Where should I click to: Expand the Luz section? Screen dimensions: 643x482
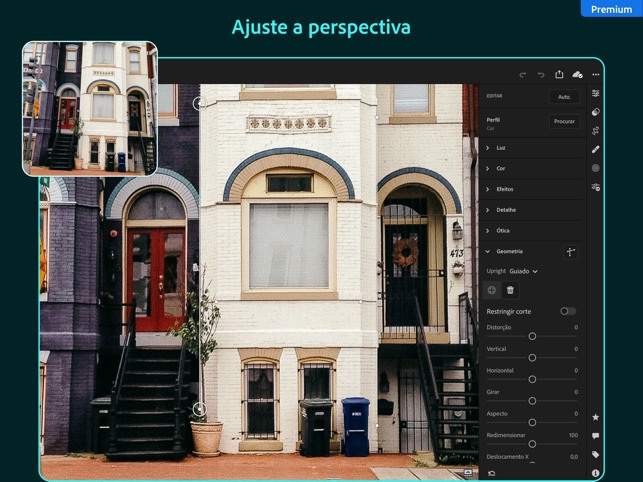[x=501, y=147]
